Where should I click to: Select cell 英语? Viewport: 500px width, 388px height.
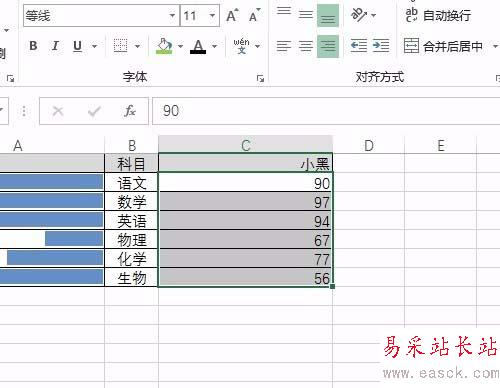[x=132, y=220]
